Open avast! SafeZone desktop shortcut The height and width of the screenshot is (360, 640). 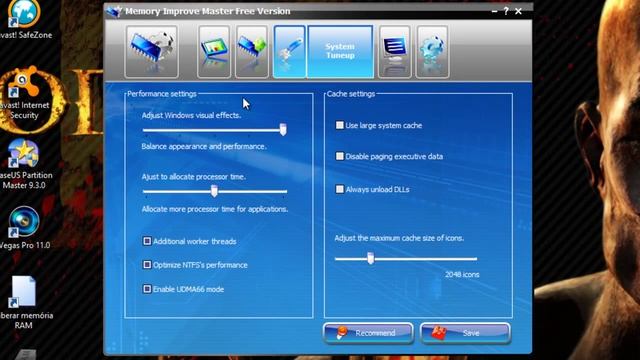(24, 20)
